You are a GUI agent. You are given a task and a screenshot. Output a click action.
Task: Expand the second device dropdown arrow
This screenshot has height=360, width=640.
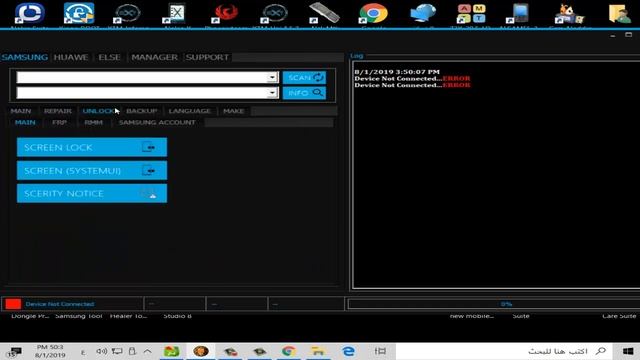(272, 93)
